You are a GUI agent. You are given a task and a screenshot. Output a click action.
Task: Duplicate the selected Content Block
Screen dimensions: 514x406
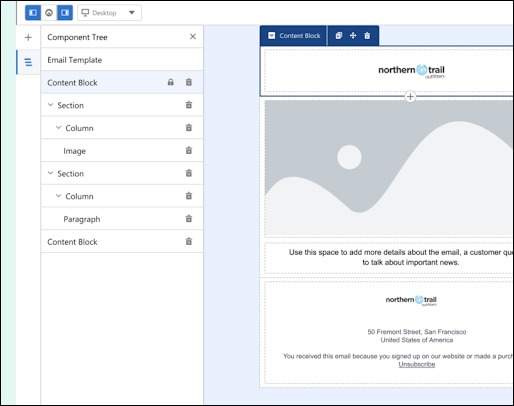(339, 36)
